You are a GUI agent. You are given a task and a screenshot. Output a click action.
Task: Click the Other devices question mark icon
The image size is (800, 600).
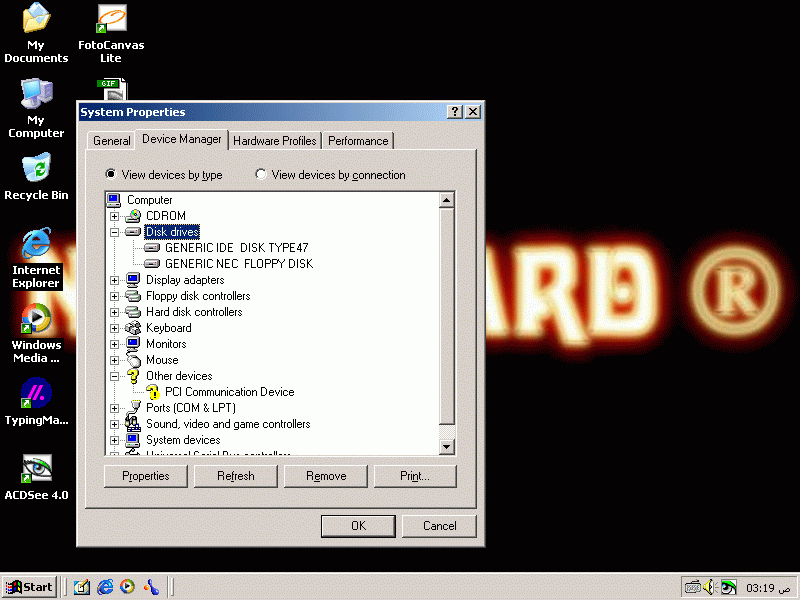pos(133,376)
